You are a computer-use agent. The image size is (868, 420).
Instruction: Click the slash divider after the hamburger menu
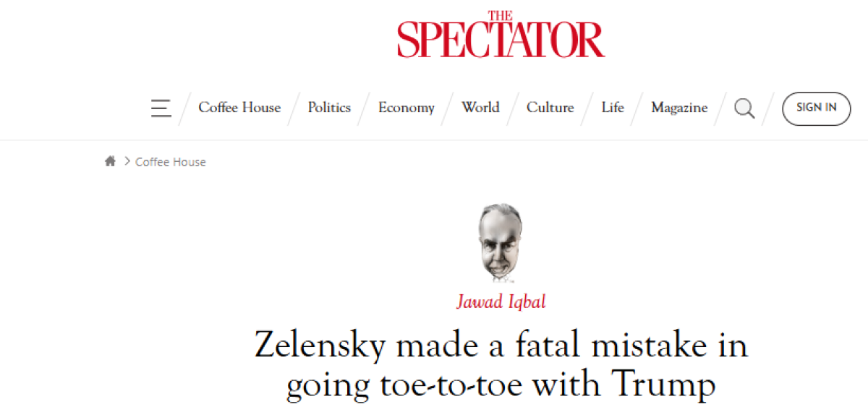pos(185,108)
